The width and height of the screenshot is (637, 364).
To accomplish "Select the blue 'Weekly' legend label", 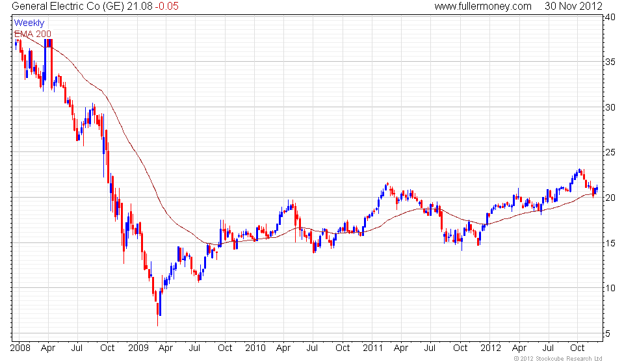I will pyautogui.click(x=29, y=23).
